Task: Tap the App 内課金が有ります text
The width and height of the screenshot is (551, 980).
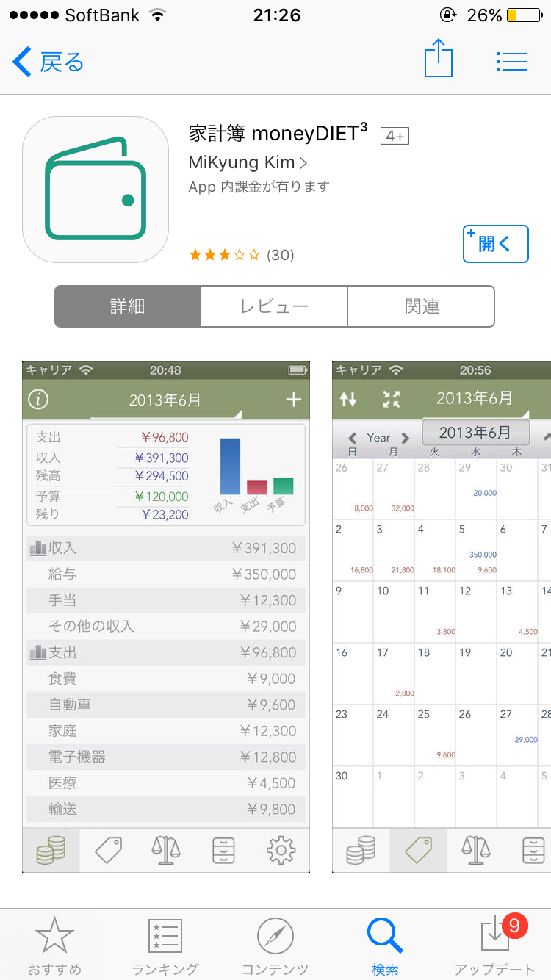Action: point(259,187)
